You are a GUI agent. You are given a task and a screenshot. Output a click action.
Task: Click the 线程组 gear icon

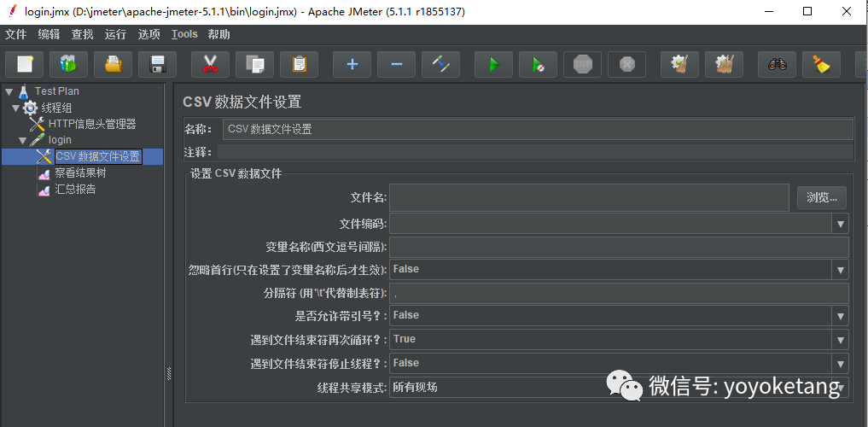coord(30,108)
